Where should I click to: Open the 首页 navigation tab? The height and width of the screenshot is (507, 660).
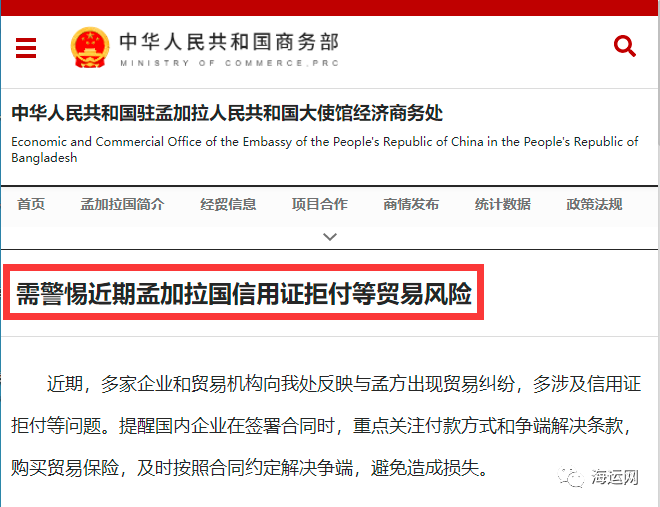(x=31, y=204)
